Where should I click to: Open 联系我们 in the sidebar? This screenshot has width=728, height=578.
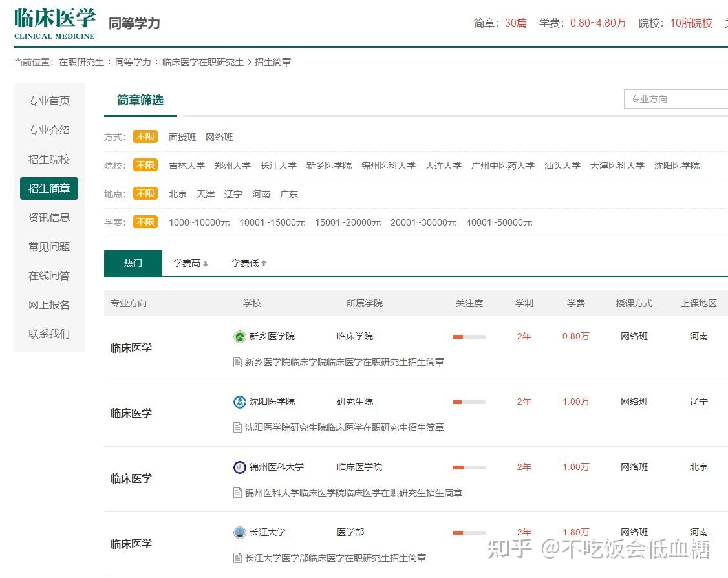tap(49, 334)
